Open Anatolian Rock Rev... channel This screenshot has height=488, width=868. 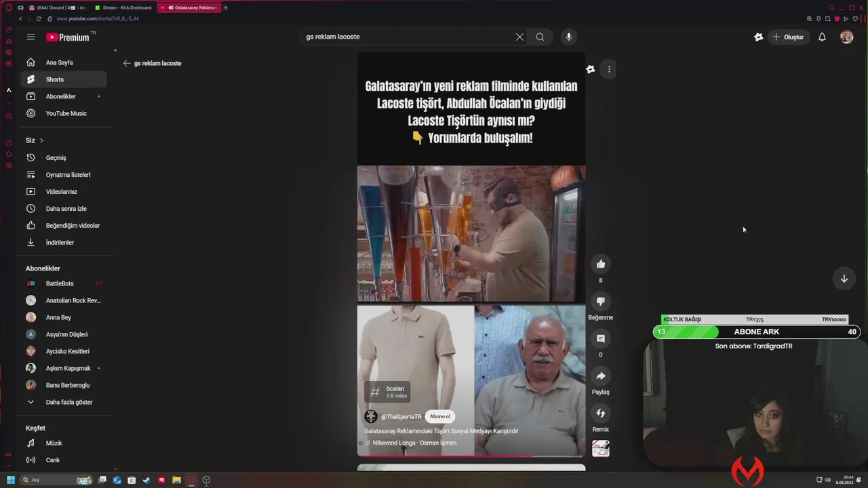[x=64, y=300]
